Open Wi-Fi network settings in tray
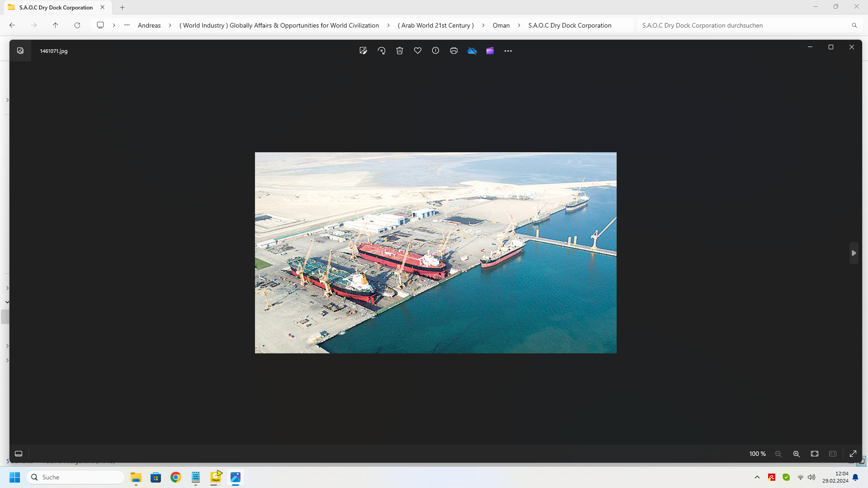The height and width of the screenshot is (488, 868). 801,477
